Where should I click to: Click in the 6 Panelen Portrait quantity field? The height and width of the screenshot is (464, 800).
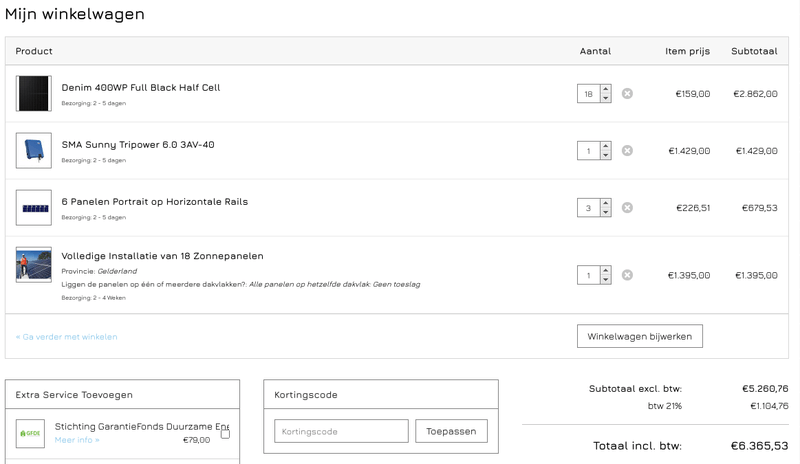(589, 208)
